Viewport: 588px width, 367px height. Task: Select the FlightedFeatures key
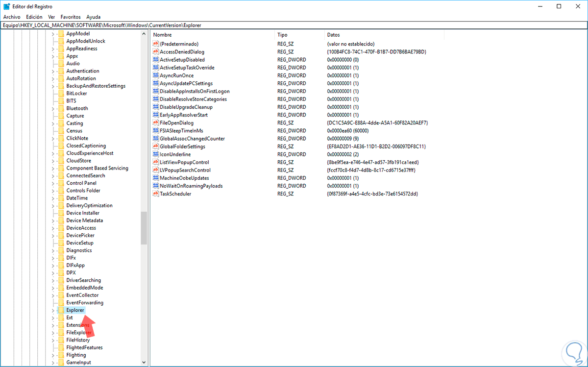click(x=84, y=347)
